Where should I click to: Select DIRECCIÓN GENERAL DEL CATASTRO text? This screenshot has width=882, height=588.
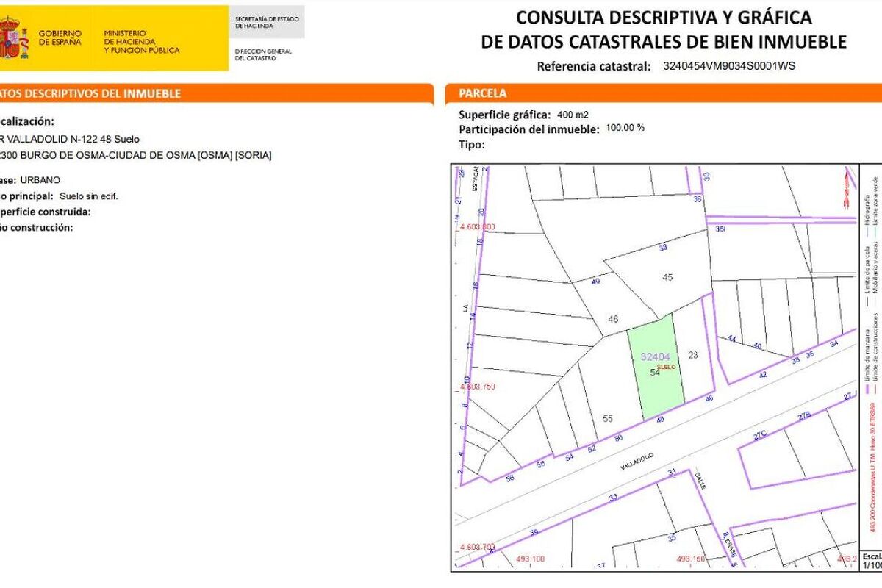pos(263,55)
